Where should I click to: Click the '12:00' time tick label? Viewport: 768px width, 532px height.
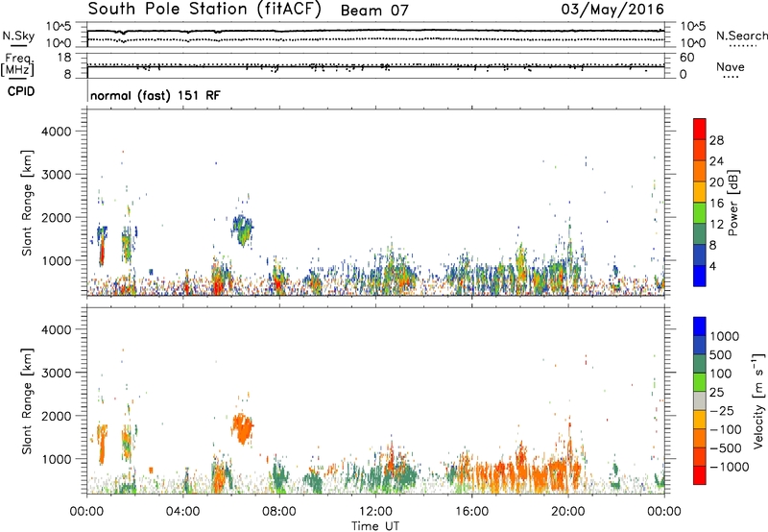click(375, 512)
